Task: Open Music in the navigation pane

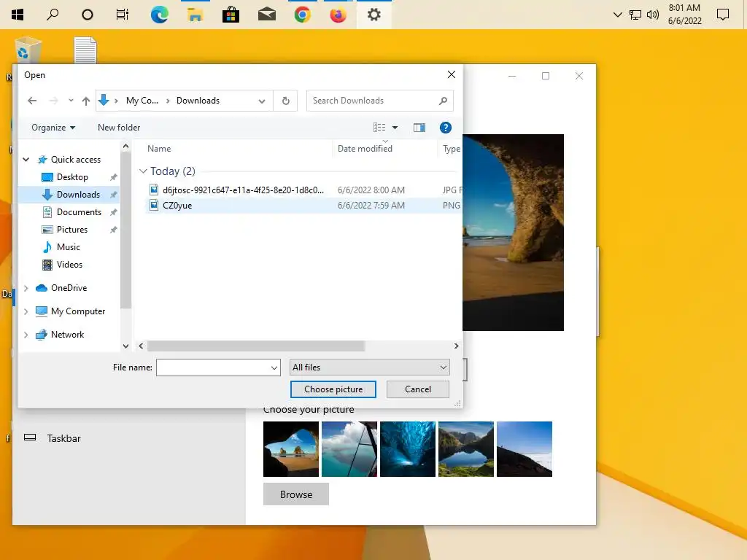Action: click(x=68, y=247)
